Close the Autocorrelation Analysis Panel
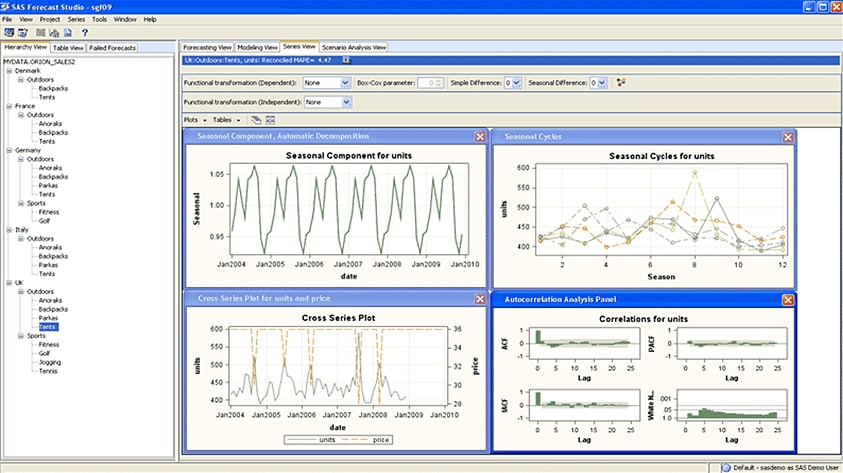843x473 pixels. (x=788, y=300)
